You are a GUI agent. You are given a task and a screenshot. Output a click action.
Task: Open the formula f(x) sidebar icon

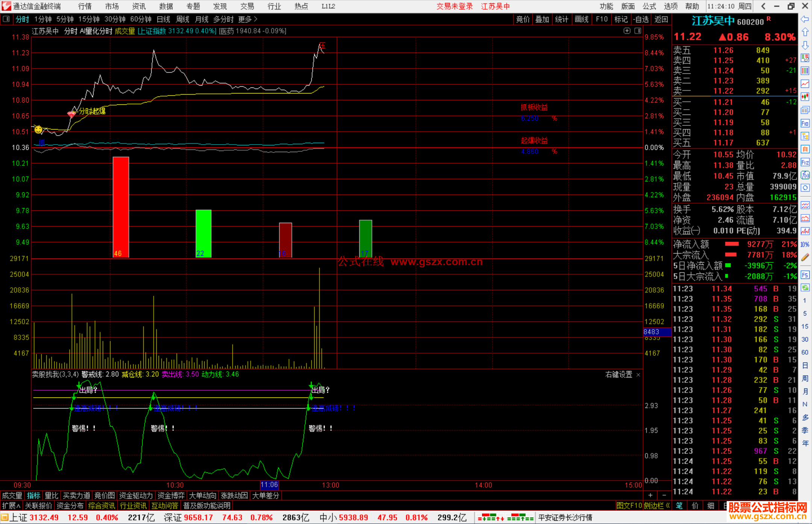click(805, 175)
